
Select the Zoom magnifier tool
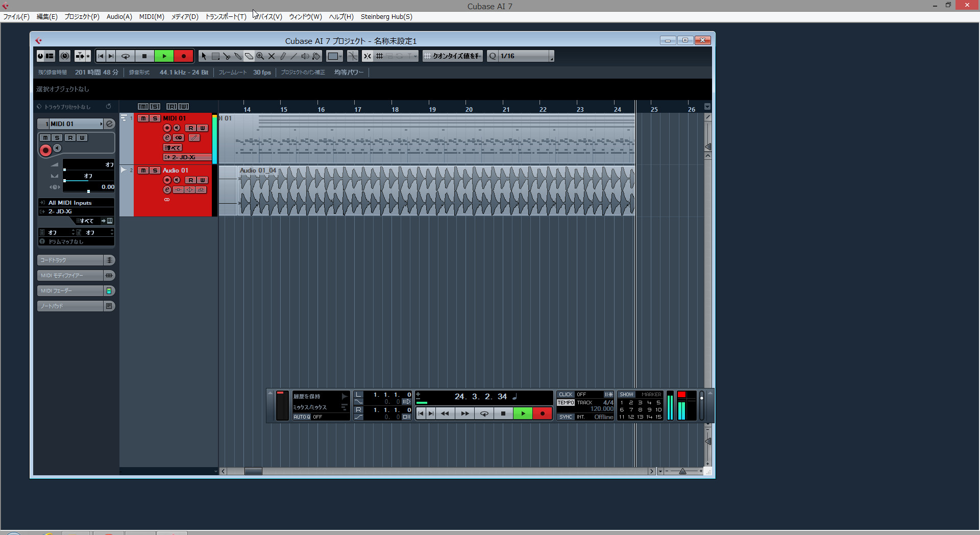pyautogui.click(x=260, y=56)
